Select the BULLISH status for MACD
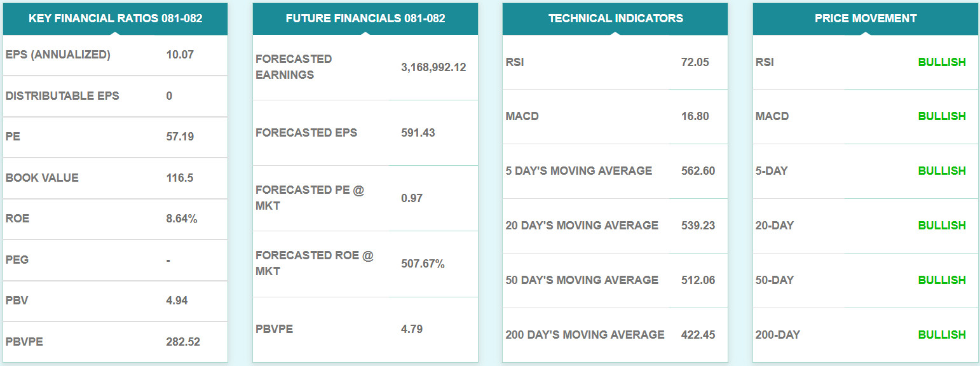980x366 pixels. pyautogui.click(x=942, y=116)
